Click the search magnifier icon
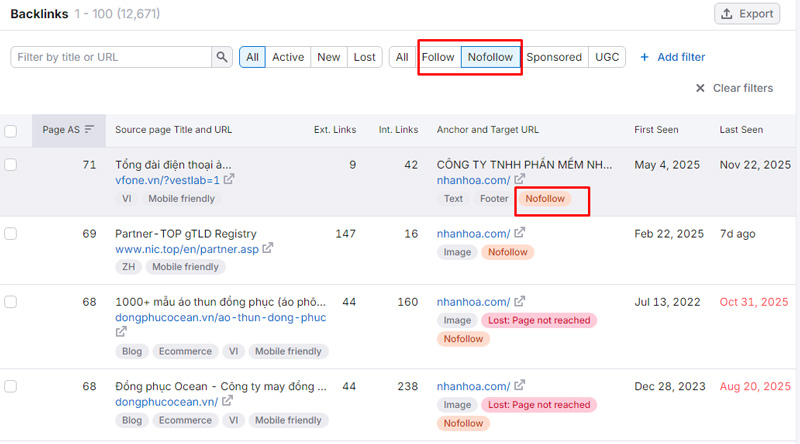This screenshot has width=800, height=444. (x=222, y=57)
